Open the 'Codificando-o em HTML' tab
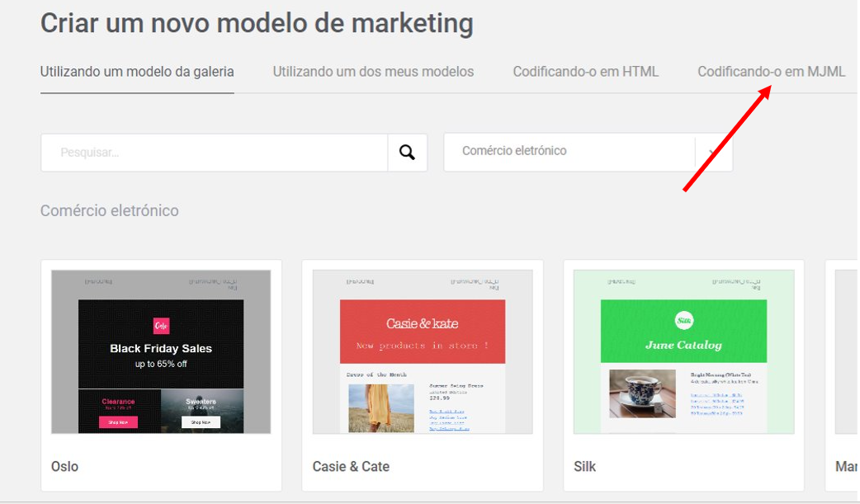Image resolution: width=860 pixels, height=504 pixels. [x=586, y=72]
